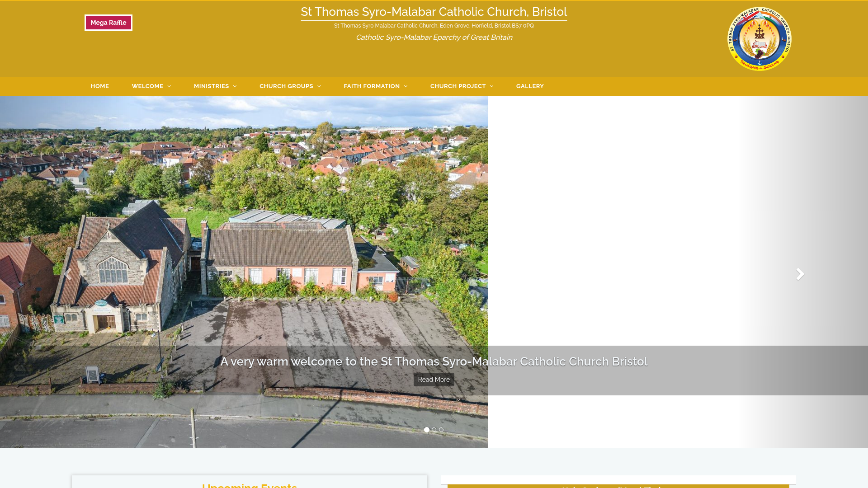
Task: Click the Read More button on slide
Action: [434, 380]
